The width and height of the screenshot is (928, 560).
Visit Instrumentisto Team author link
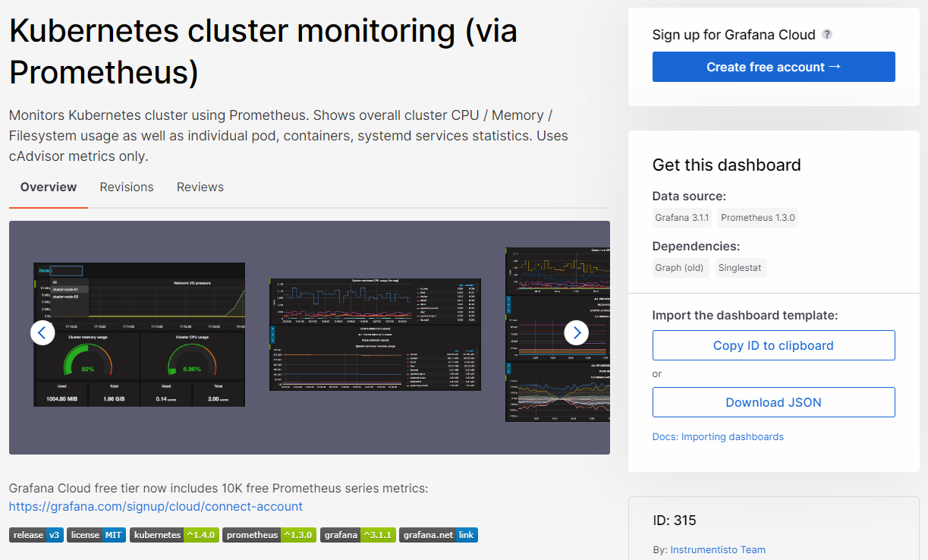click(x=718, y=549)
